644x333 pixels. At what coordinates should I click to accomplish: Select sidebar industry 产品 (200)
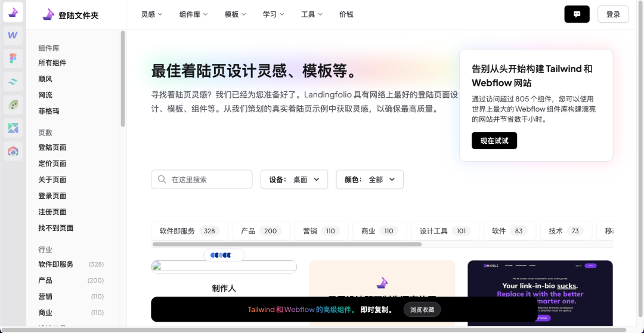click(x=71, y=280)
